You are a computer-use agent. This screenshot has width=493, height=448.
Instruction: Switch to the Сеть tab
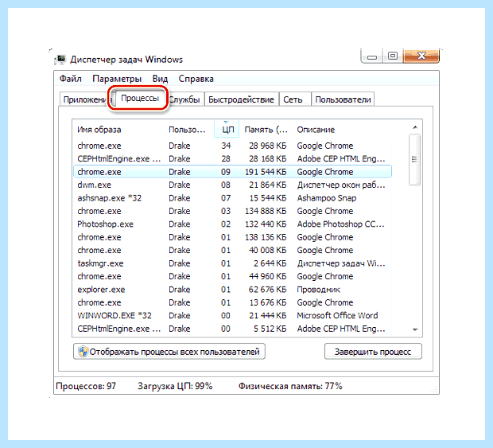pyautogui.click(x=293, y=99)
